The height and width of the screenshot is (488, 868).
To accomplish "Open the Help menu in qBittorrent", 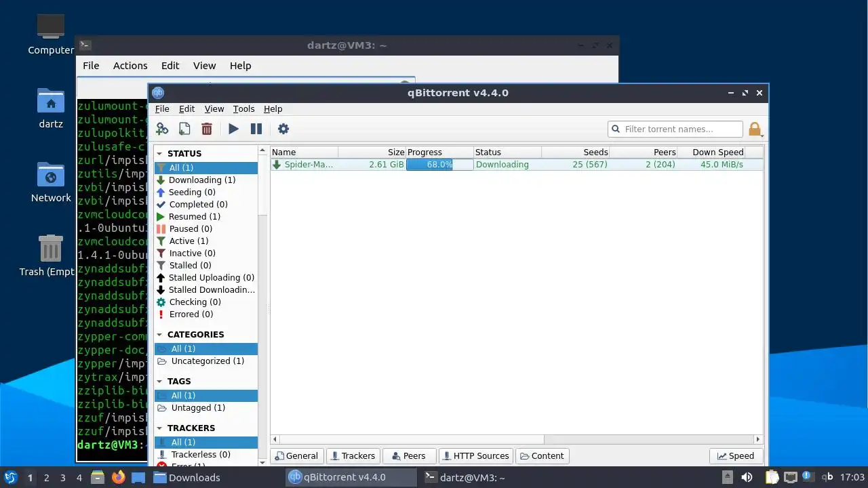I will pyautogui.click(x=273, y=108).
